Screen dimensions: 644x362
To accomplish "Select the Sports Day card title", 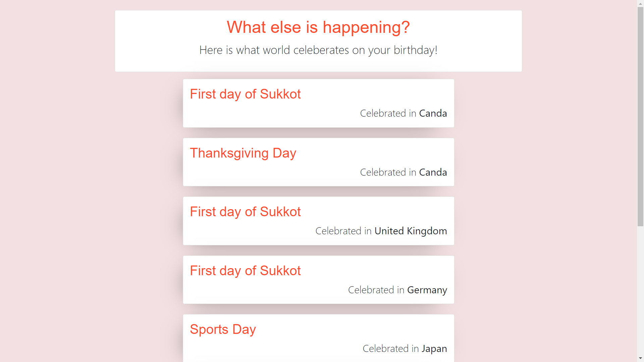I will (x=223, y=329).
